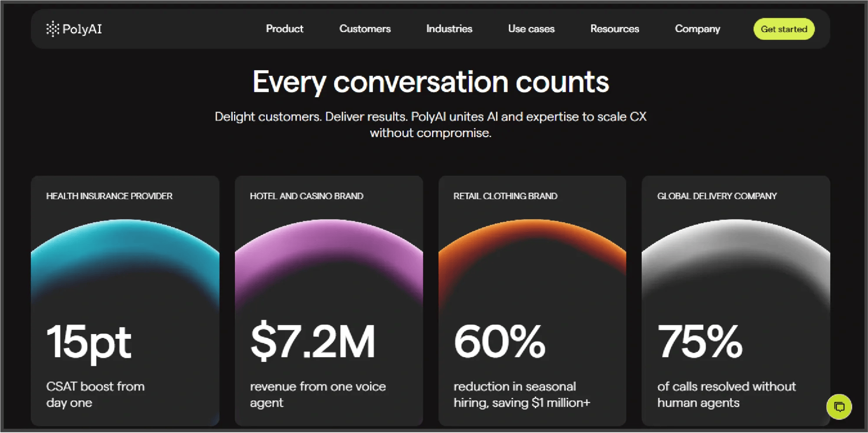Click the Every conversation counts headline
Screen dimensions: 868x433
click(x=430, y=82)
